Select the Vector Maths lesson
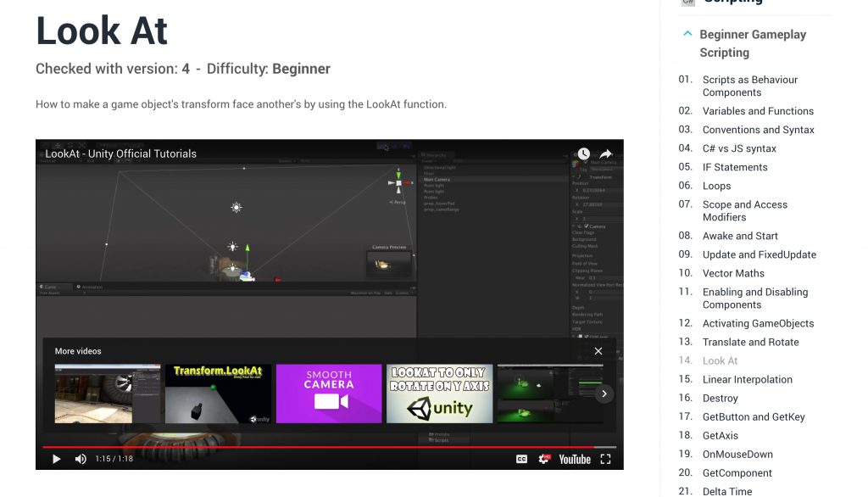 [733, 274]
